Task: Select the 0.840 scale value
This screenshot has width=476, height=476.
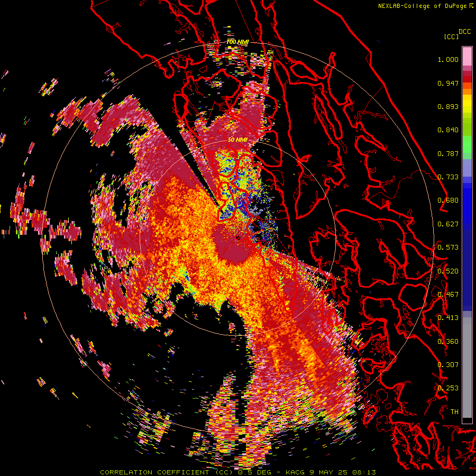Action: click(448, 130)
